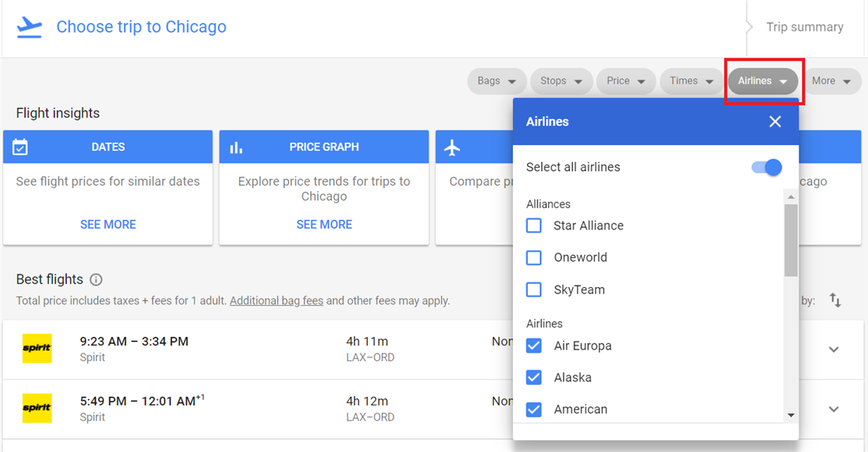The width and height of the screenshot is (868, 452).
Task: Check the Oneworld alliance checkbox
Action: point(534,258)
